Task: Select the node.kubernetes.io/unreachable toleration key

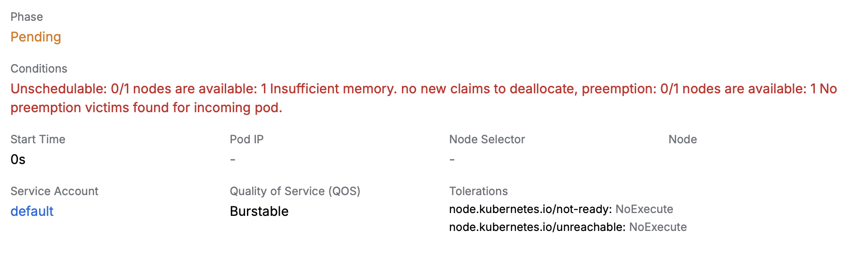Action: [537, 227]
